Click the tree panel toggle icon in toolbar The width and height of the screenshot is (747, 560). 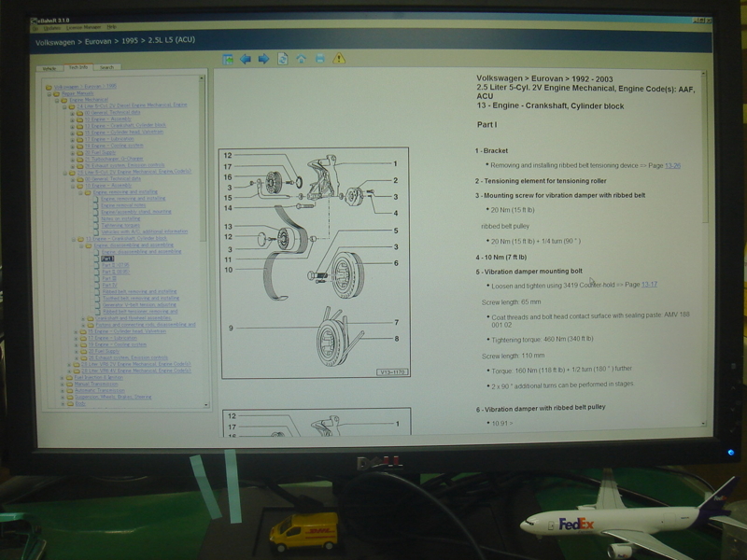228,60
